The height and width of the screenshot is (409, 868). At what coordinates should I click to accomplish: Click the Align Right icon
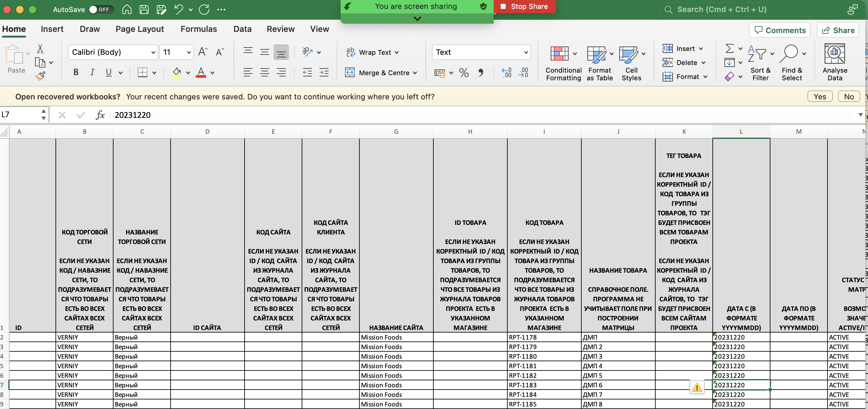(x=281, y=72)
